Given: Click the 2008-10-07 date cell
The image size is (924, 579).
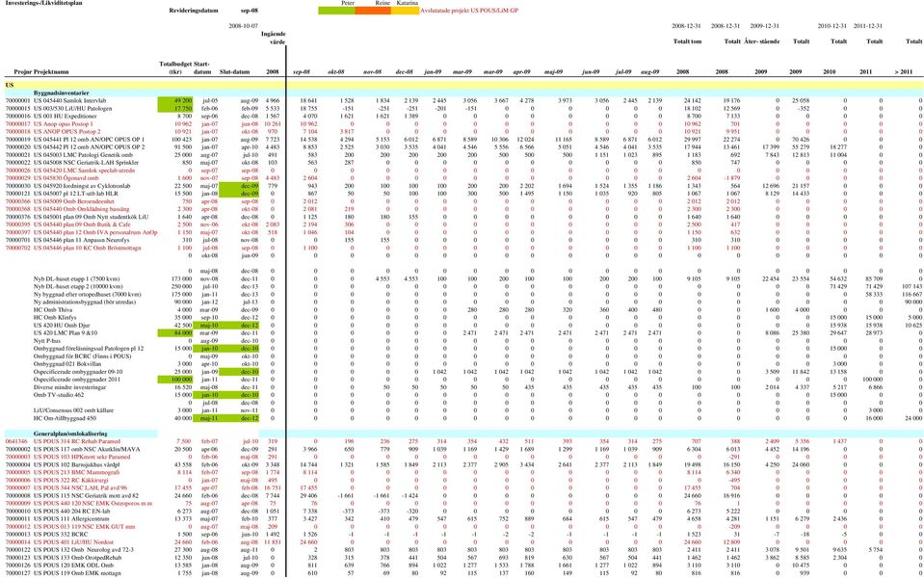Looking at the screenshot, I should click(x=244, y=26).
